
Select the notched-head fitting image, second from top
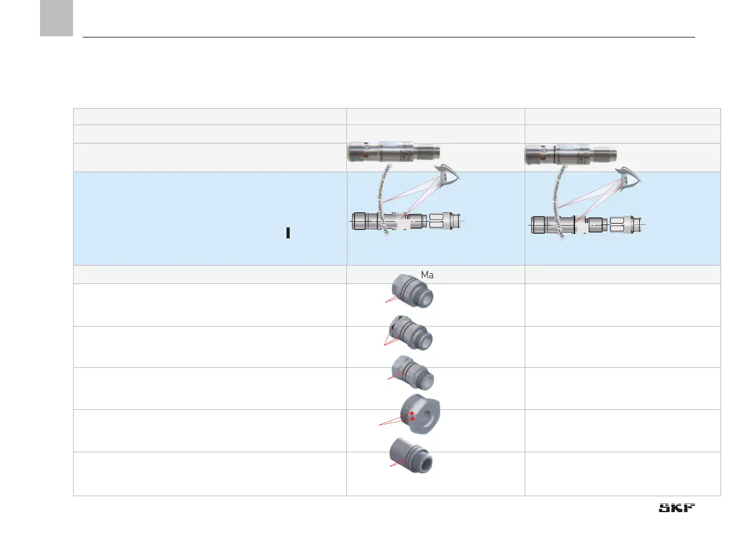[411, 332]
